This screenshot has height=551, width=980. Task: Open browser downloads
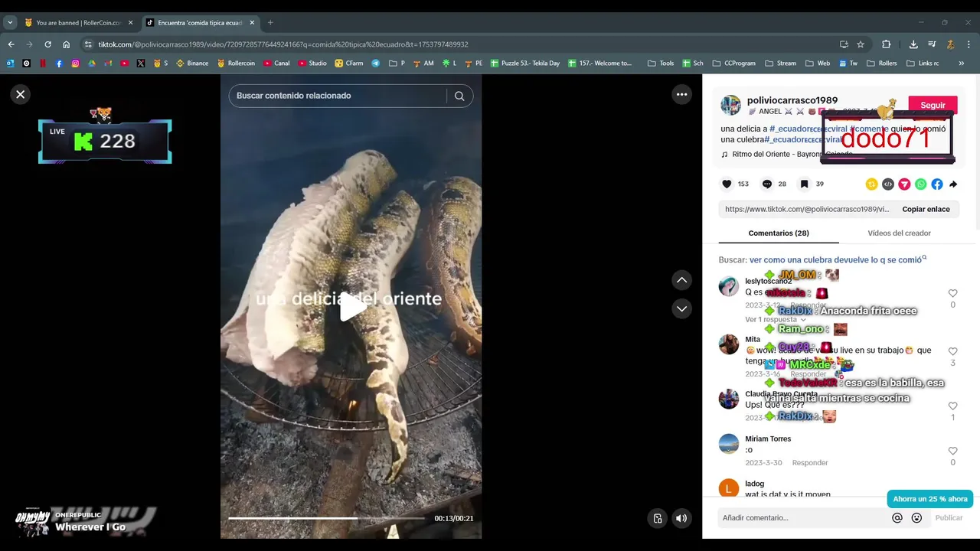point(913,44)
